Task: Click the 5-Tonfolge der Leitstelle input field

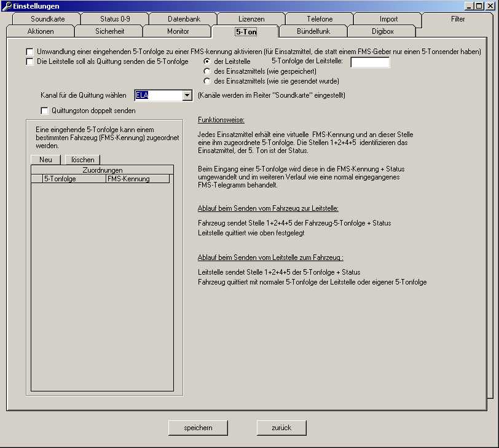Action: [x=370, y=62]
